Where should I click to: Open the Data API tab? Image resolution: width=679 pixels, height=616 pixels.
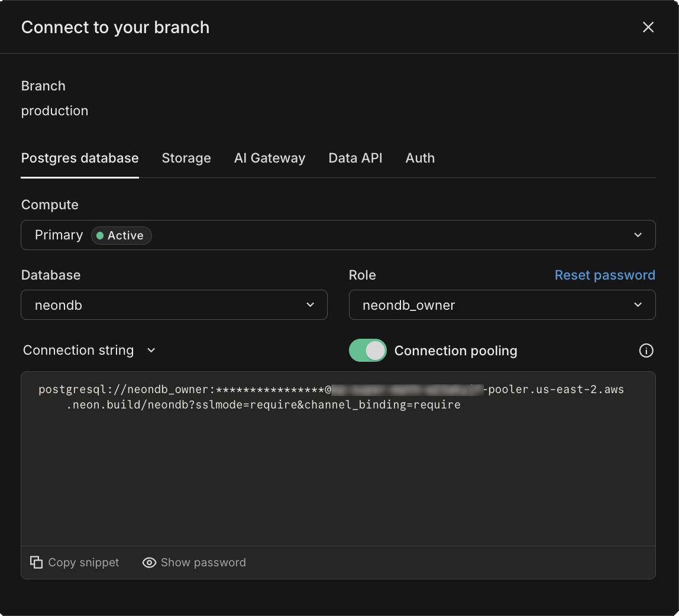coord(355,158)
